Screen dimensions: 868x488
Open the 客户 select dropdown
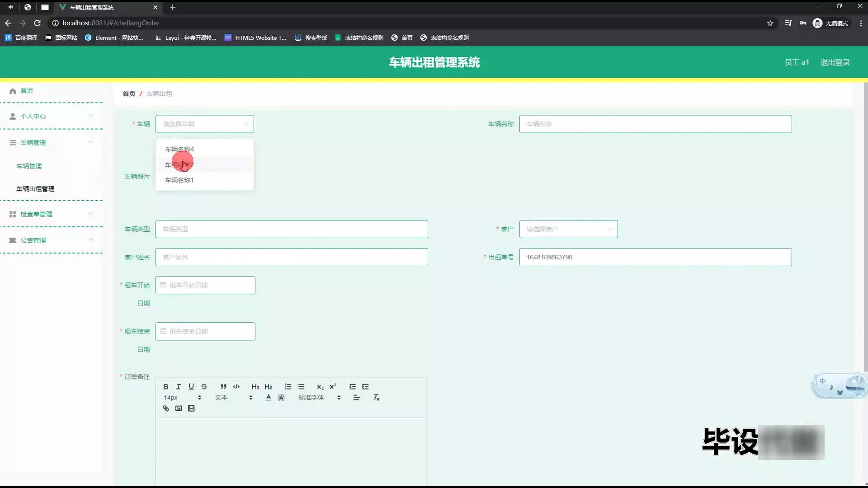click(x=568, y=229)
